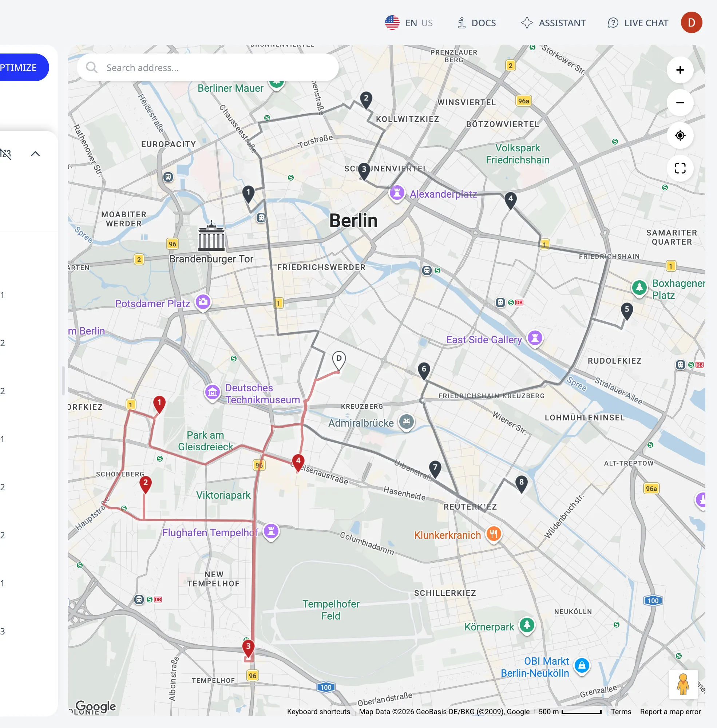Select red route stop marker 4

[x=298, y=463]
